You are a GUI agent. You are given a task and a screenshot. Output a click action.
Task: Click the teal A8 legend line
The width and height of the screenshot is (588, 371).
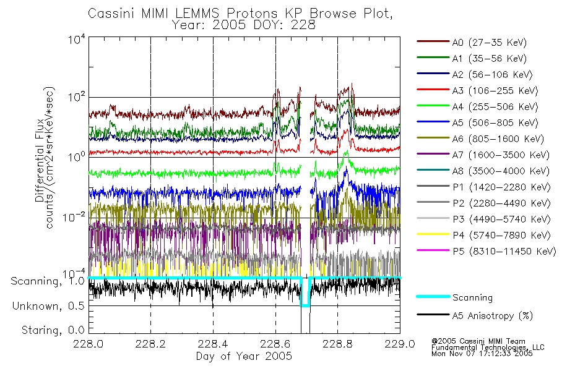(x=433, y=170)
